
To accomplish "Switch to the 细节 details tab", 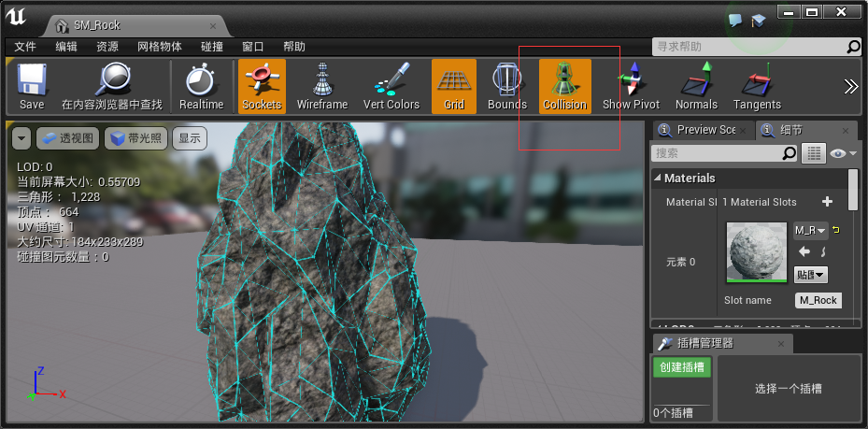I will (791, 130).
